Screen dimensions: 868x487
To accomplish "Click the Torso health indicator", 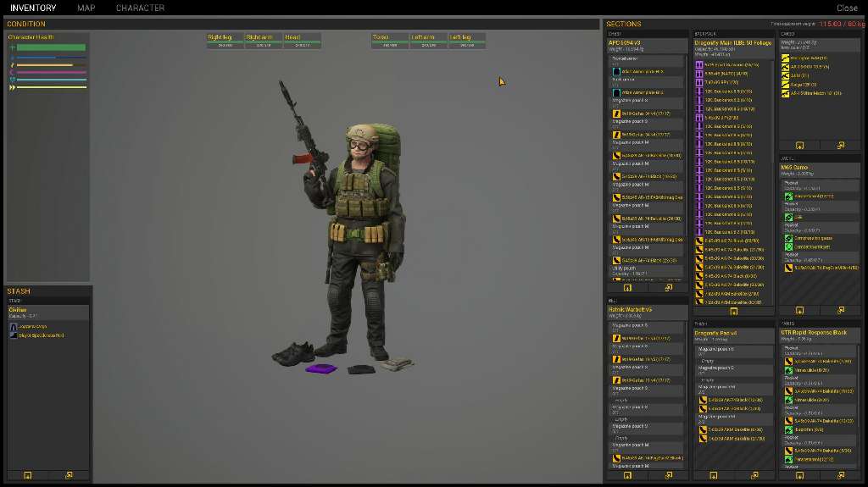I will tap(390, 41).
